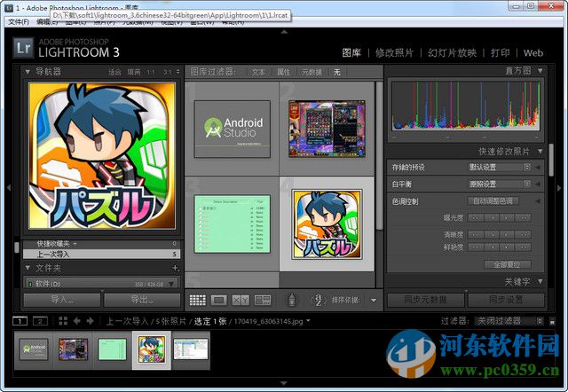Collapse the 直方图 panel

[x=540, y=71]
